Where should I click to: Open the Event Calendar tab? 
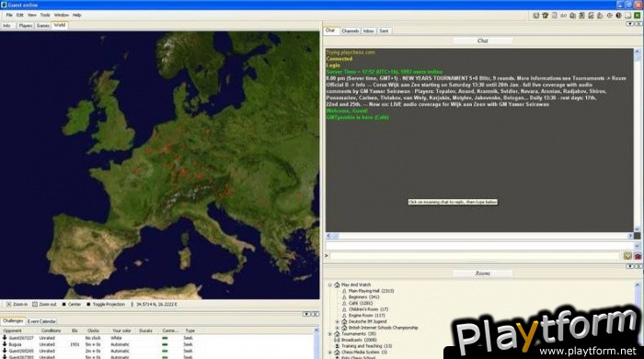[x=41, y=321]
